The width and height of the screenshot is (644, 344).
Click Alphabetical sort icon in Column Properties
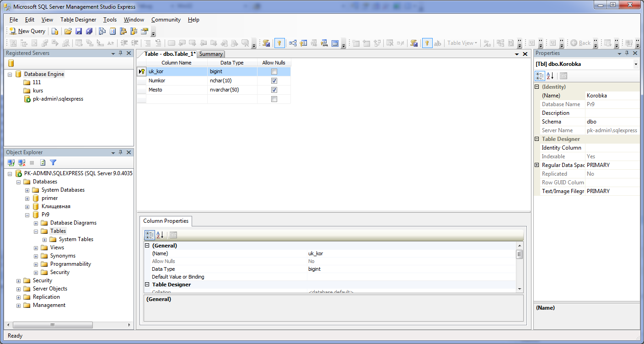160,235
